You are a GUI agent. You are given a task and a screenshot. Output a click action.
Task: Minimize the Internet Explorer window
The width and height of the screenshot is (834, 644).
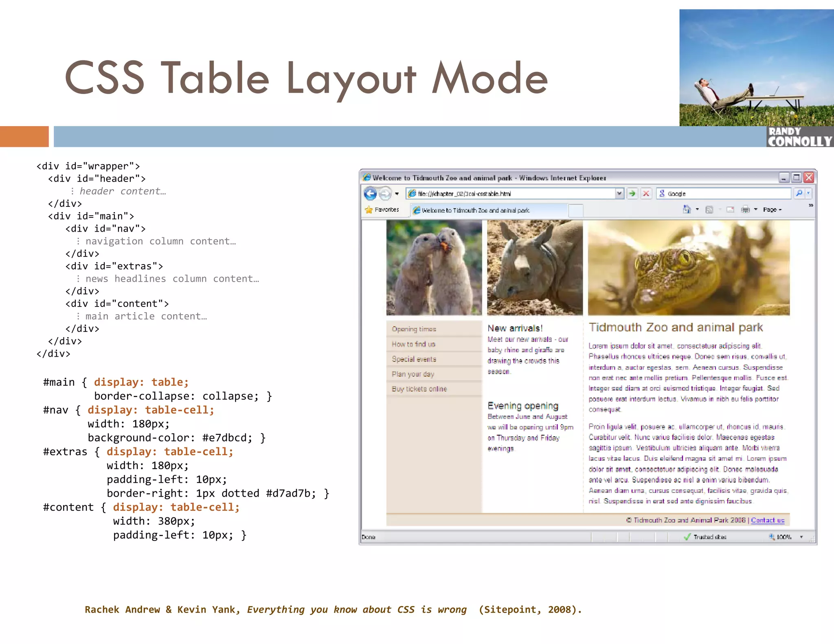pos(784,177)
